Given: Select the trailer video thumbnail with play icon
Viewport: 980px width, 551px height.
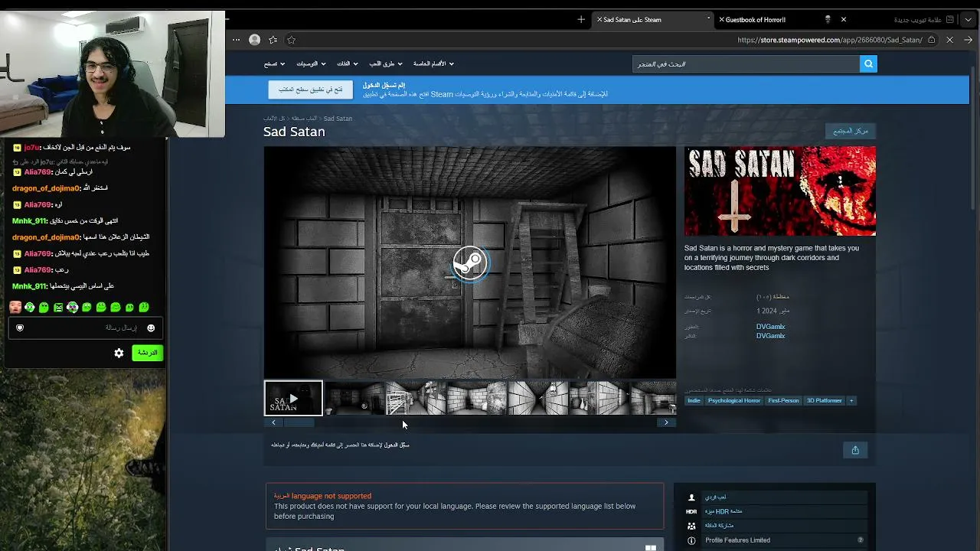Looking at the screenshot, I should click(x=293, y=398).
